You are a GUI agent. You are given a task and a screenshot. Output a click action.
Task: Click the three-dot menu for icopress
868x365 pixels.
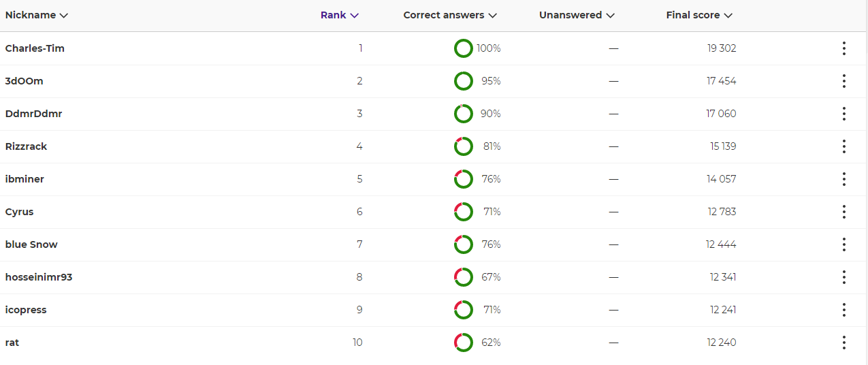[x=843, y=310]
